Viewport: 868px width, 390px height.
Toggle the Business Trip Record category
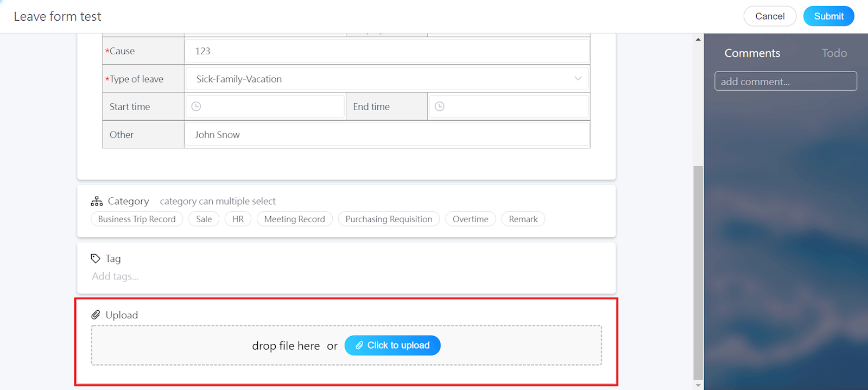(137, 219)
